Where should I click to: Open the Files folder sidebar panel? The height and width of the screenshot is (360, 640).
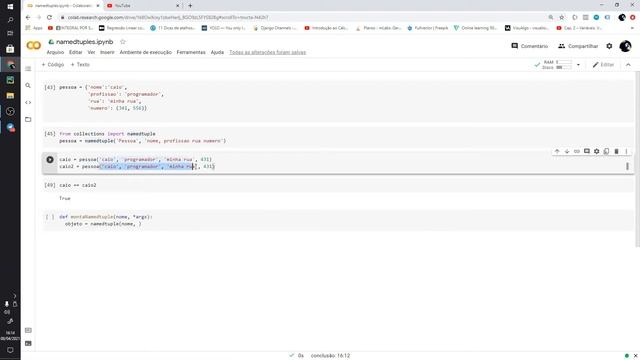(x=28, y=120)
